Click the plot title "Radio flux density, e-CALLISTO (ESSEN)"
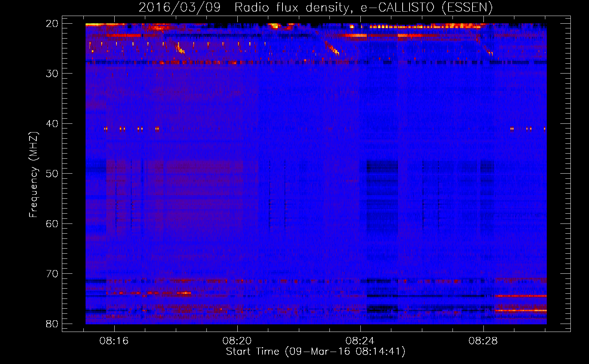589x364 pixels. coord(363,7)
